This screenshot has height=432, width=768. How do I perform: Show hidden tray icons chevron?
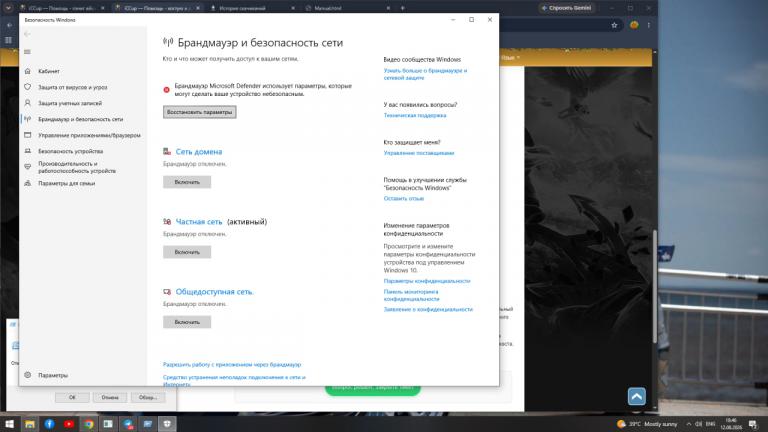pyautogui.click(x=689, y=424)
